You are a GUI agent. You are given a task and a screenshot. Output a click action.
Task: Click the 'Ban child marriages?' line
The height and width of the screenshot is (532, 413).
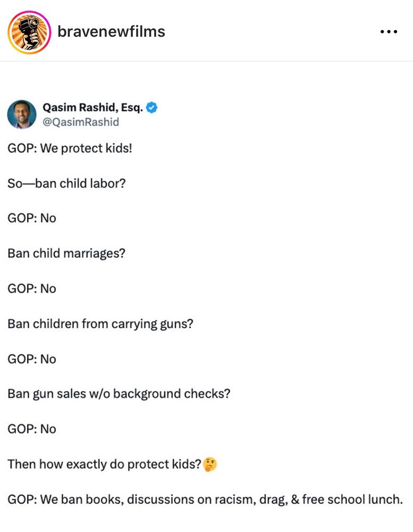pyautogui.click(x=66, y=253)
